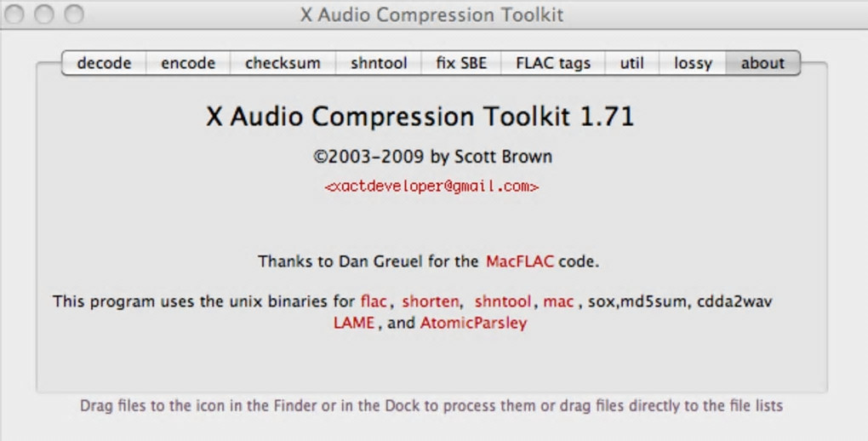Screen dimensions: 868x441
Task: Click the about tab
Action: [x=762, y=63]
